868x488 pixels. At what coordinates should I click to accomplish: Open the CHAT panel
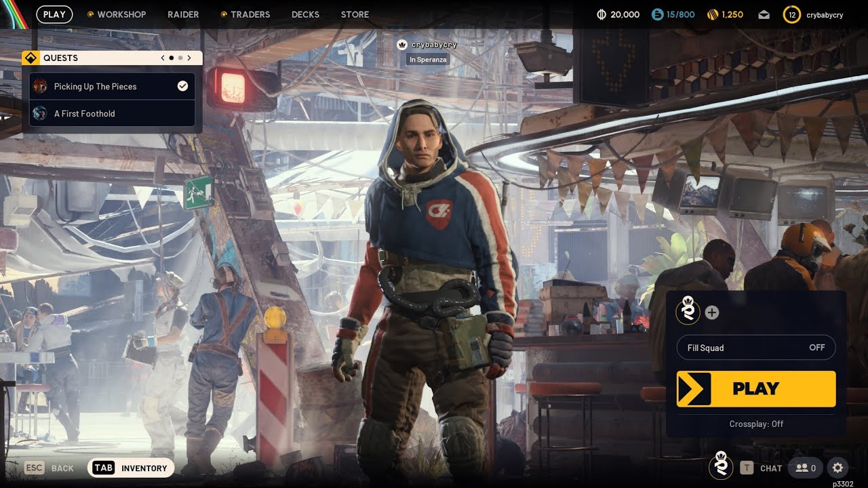tap(761, 468)
